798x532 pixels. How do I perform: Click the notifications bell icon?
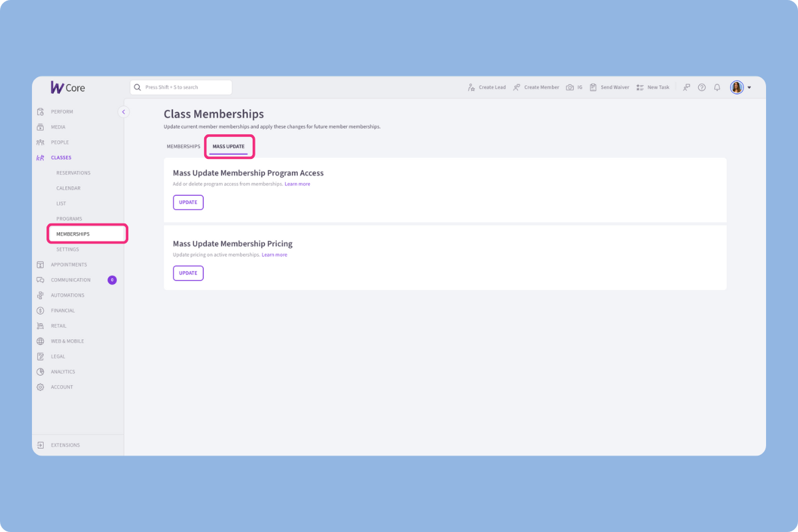pyautogui.click(x=717, y=87)
